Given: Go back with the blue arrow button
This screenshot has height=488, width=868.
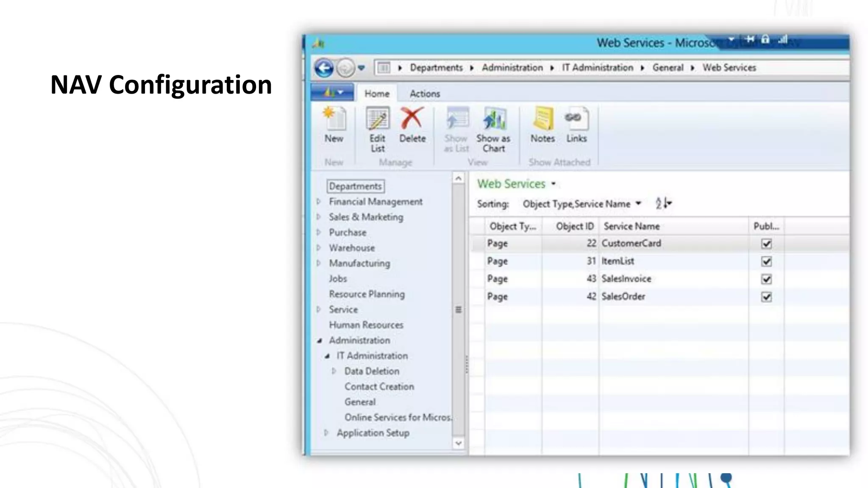Looking at the screenshot, I should point(324,68).
